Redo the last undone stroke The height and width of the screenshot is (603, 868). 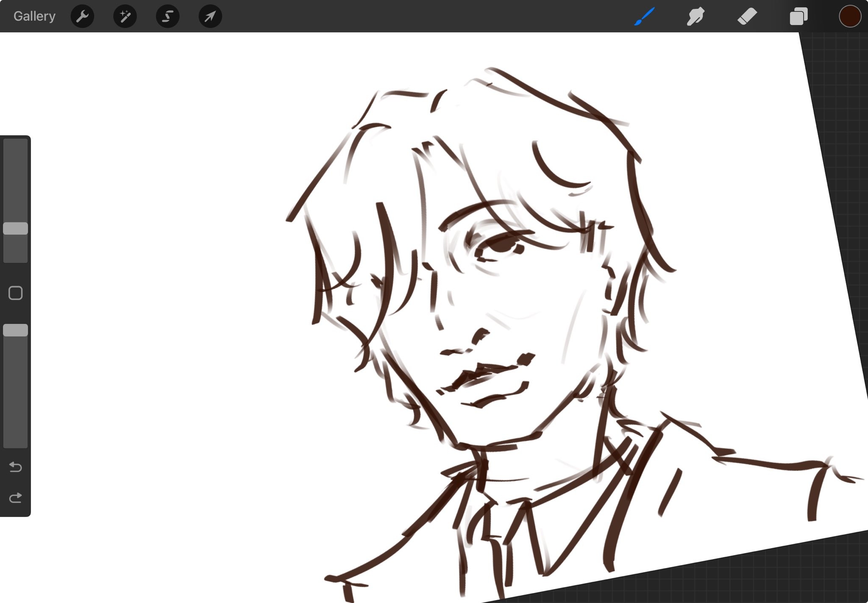pos(16,497)
